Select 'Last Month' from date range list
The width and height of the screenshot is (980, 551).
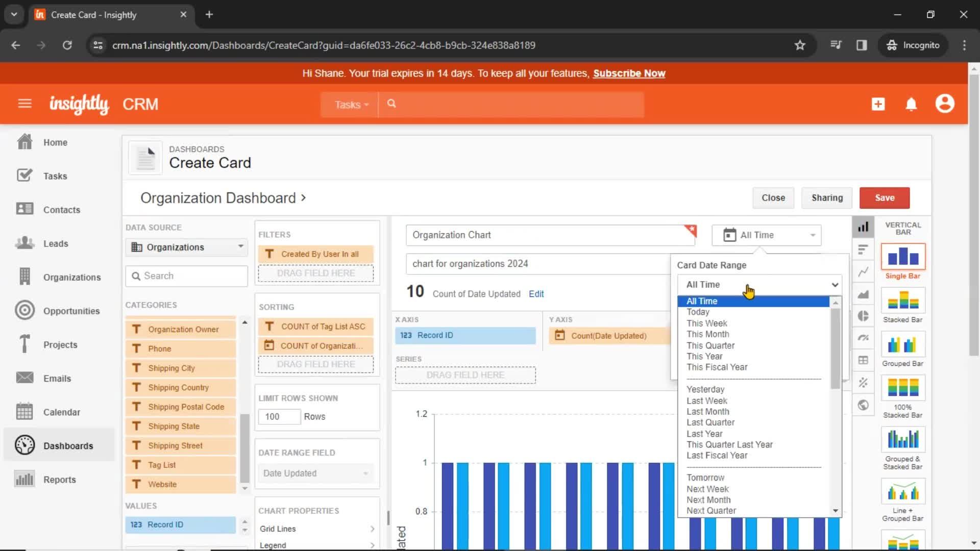708,412
